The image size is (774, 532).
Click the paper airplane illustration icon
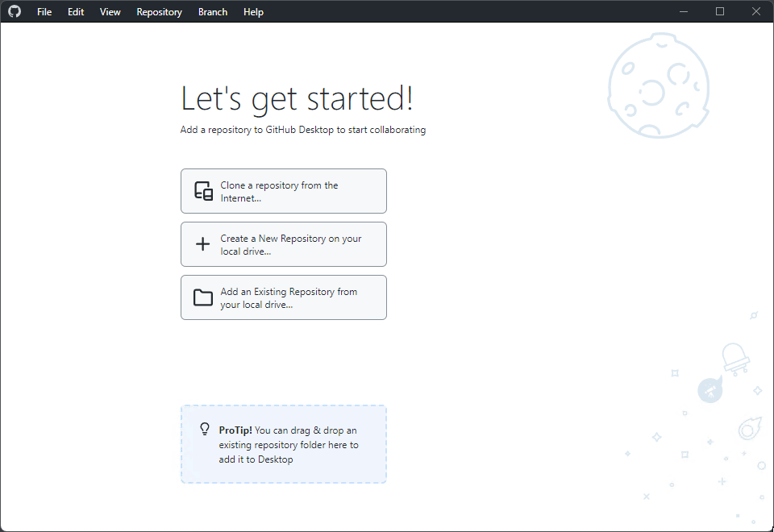[x=710, y=391]
